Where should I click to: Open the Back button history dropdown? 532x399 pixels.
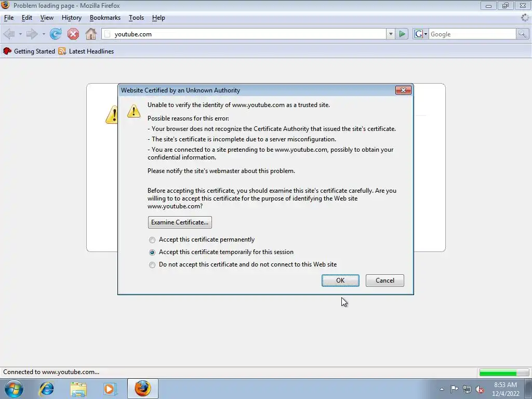(20, 34)
